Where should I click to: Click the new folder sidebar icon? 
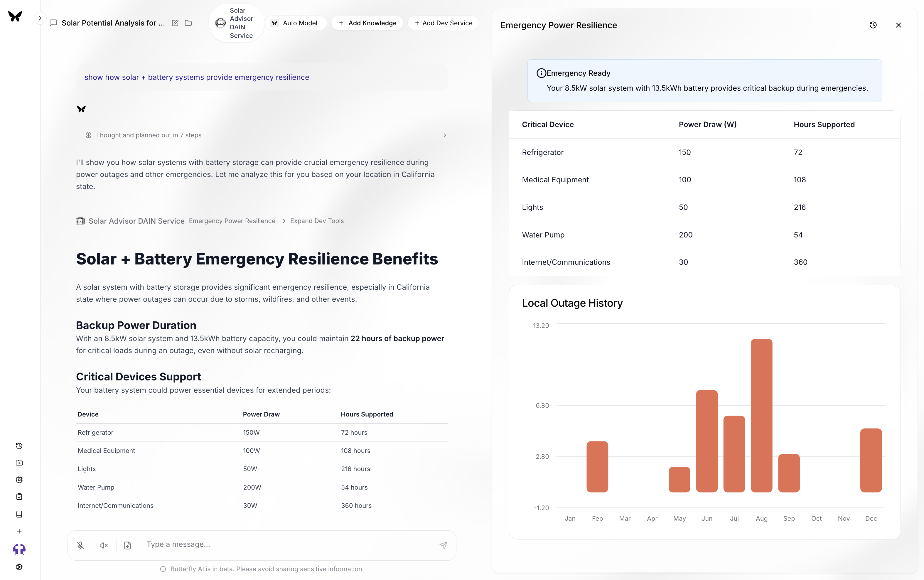[x=19, y=463]
